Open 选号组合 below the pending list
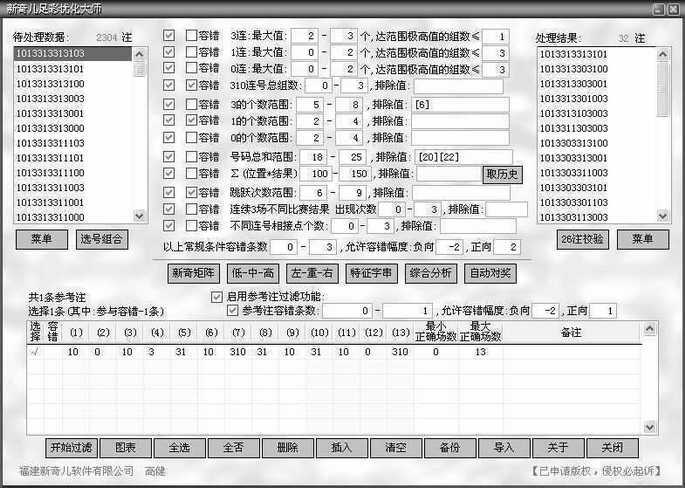685x488 pixels. [x=104, y=239]
